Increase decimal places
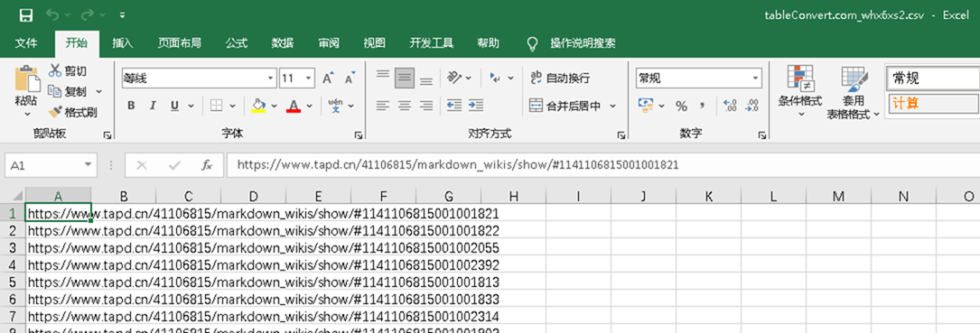Viewport: 980px width, 333px height. point(730,106)
